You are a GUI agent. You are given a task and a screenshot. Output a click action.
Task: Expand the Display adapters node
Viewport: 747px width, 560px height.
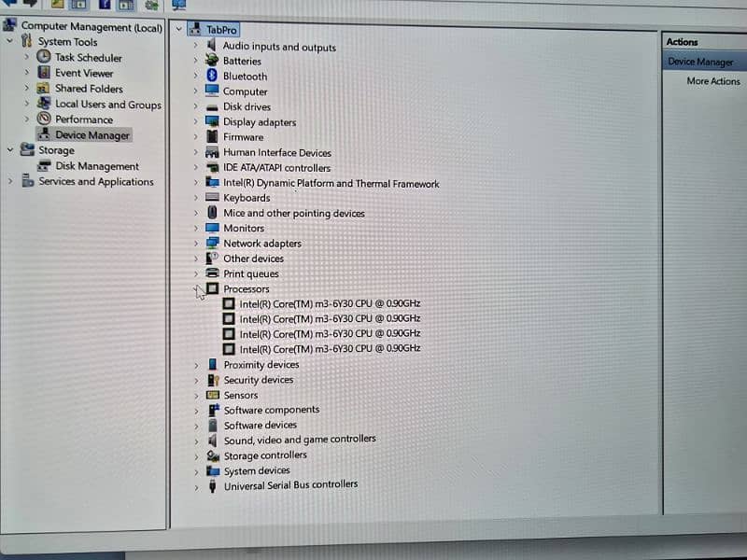tap(196, 122)
